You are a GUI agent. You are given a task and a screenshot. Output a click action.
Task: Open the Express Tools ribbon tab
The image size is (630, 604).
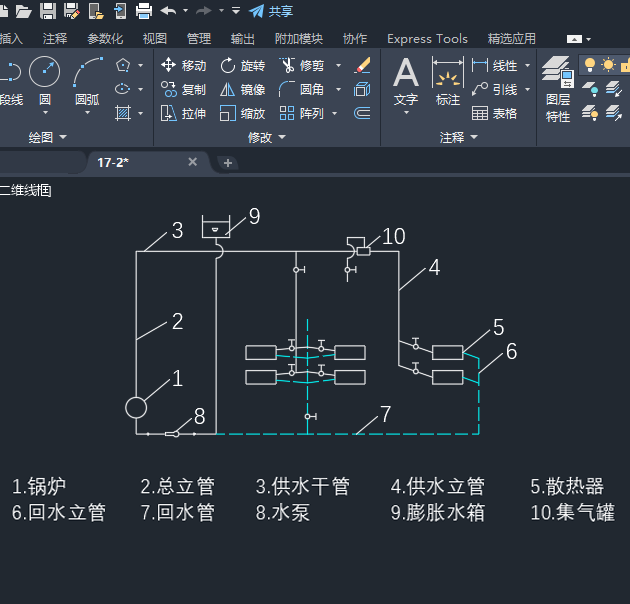427,39
